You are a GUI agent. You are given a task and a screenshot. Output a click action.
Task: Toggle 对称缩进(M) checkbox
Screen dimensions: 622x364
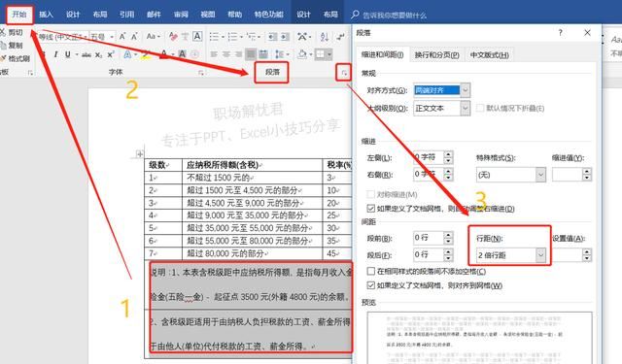pos(370,194)
